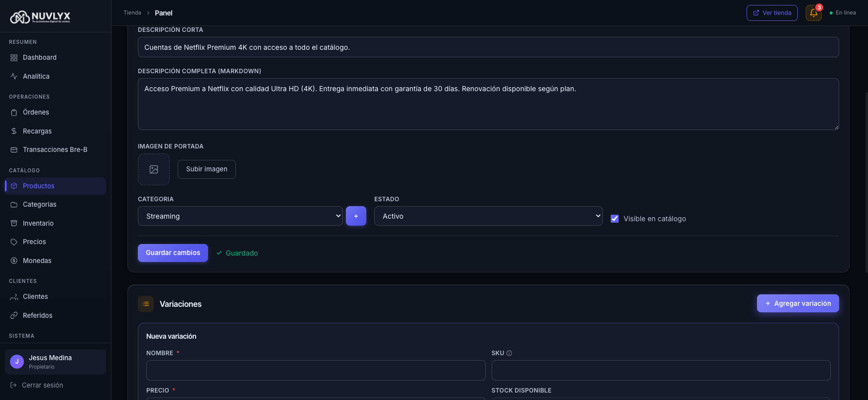The width and height of the screenshot is (868, 400).
Task: Add new category with plus button
Action: [x=356, y=216]
